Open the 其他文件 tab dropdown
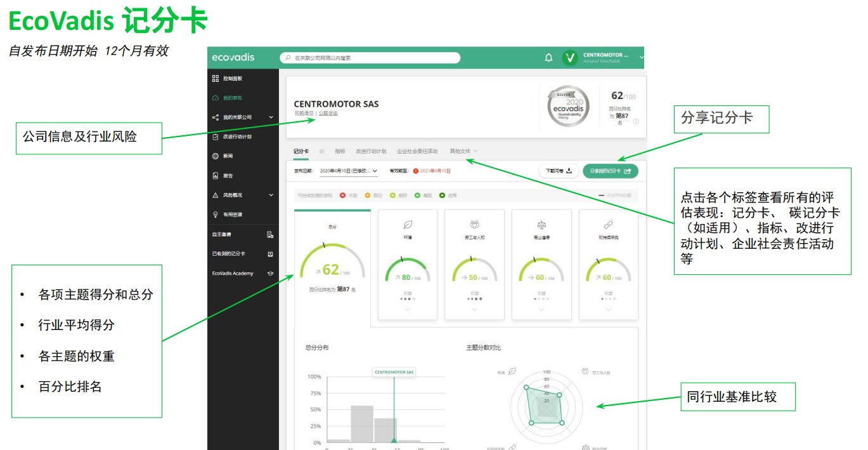Viewport: 868px width, 450px height. 476,151
